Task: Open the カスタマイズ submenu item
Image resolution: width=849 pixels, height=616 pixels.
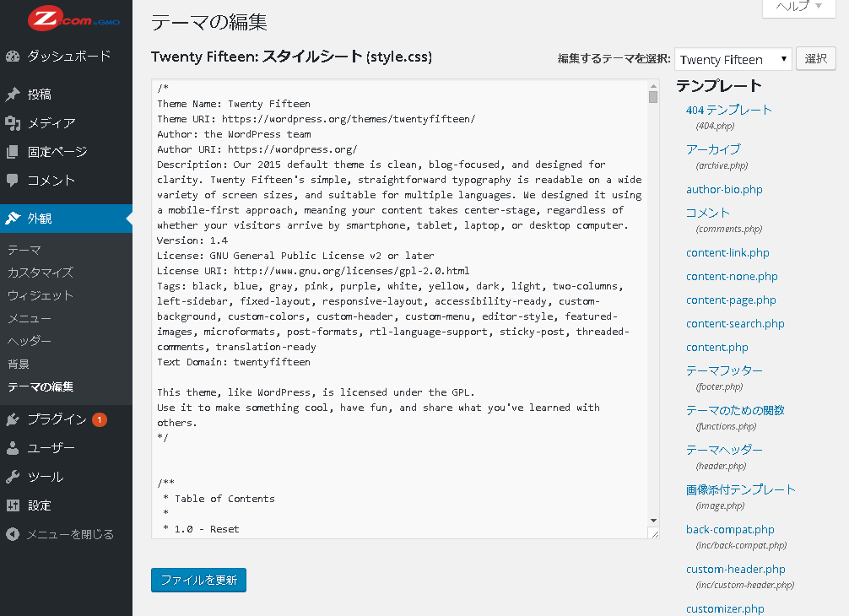Action: [x=41, y=273]
